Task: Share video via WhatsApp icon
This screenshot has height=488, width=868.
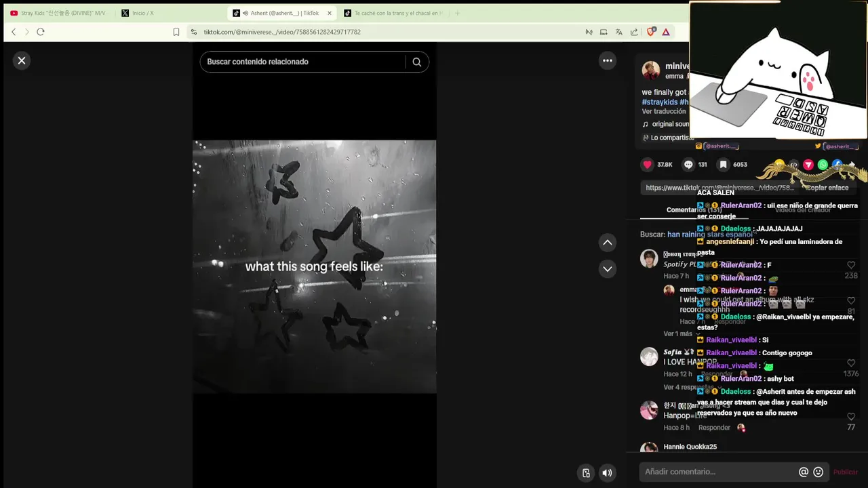Action: click(x=823, y=165)
